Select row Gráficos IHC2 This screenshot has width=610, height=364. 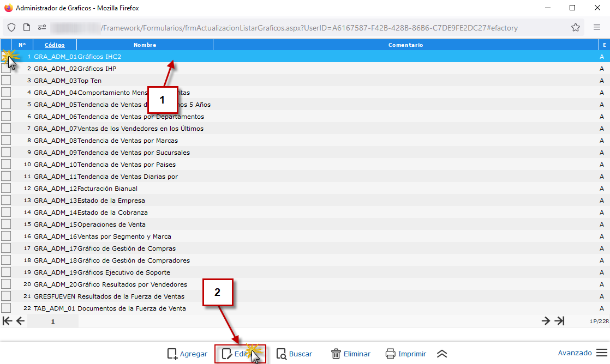[305, 56]
